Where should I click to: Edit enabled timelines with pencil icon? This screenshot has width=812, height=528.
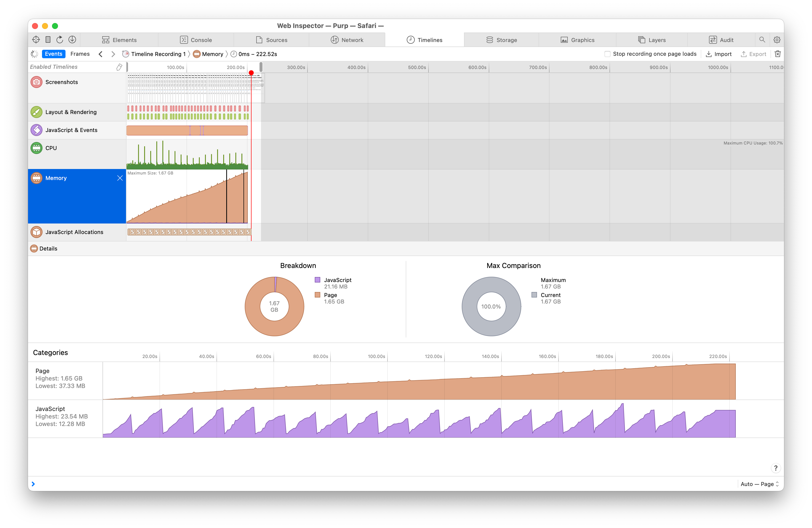(119, 67)
